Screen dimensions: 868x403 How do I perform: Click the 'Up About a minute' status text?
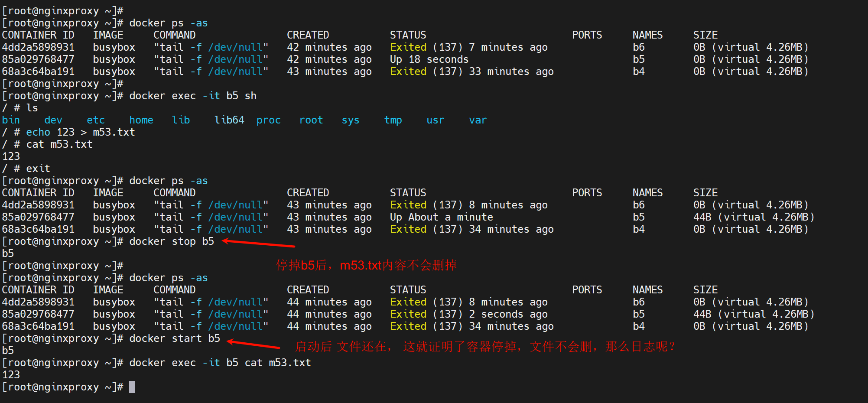[x=441, y=217]
